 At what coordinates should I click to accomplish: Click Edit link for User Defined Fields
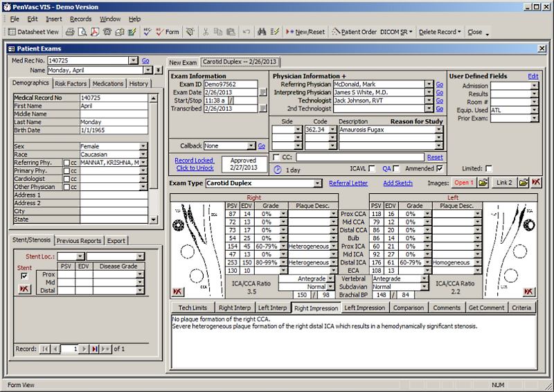533,76
